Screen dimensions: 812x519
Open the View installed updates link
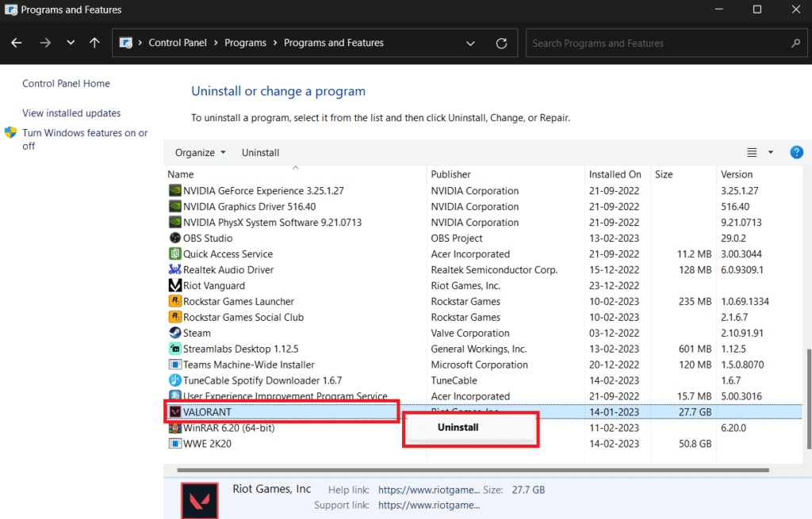point(71,113)
